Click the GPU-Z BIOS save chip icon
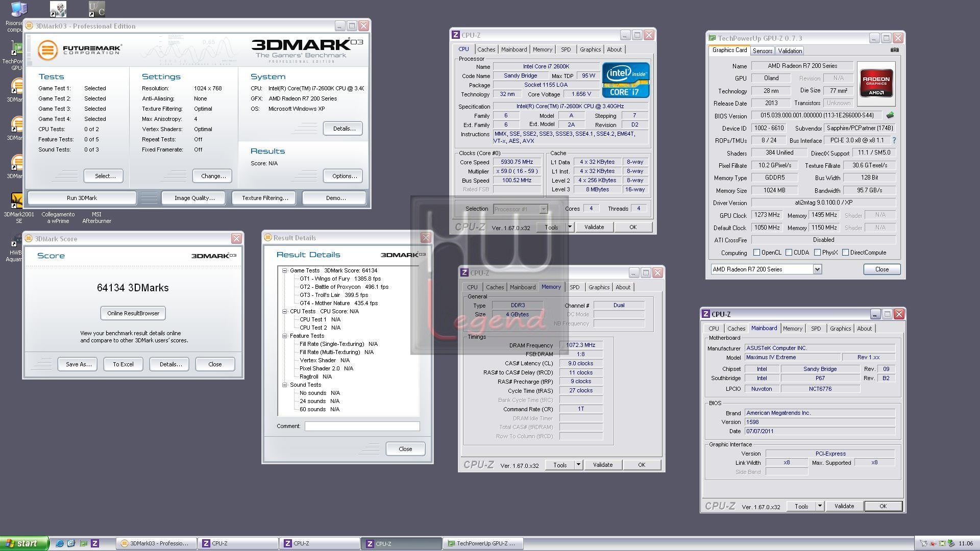This screenshot has width=980, height=551. click(891, 115)
